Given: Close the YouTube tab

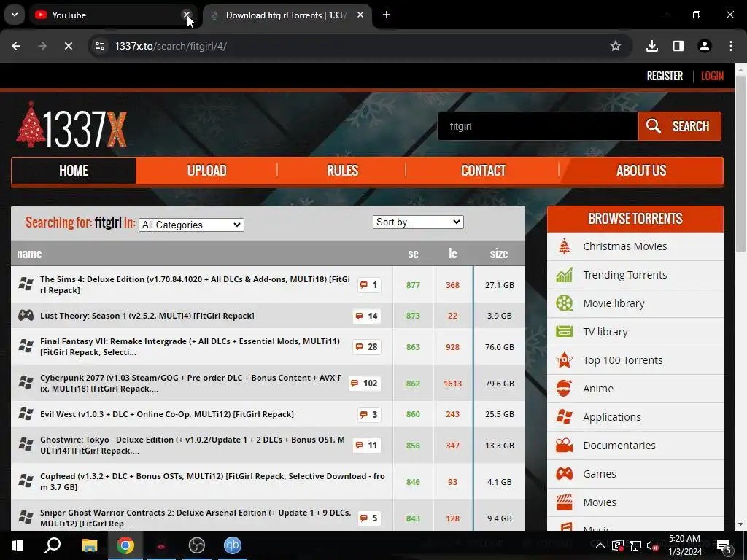Looking at the screenshot, I should click(x=186, y=15).
